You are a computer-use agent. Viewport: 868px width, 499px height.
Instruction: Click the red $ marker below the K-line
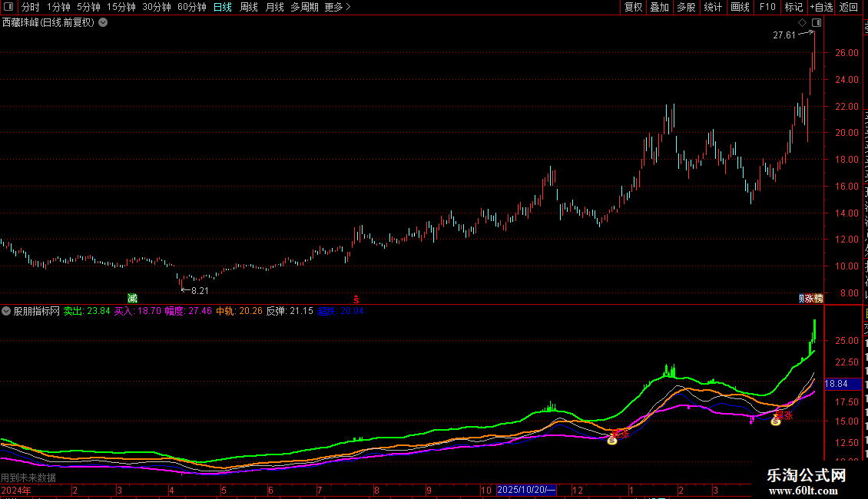point(356,299)
